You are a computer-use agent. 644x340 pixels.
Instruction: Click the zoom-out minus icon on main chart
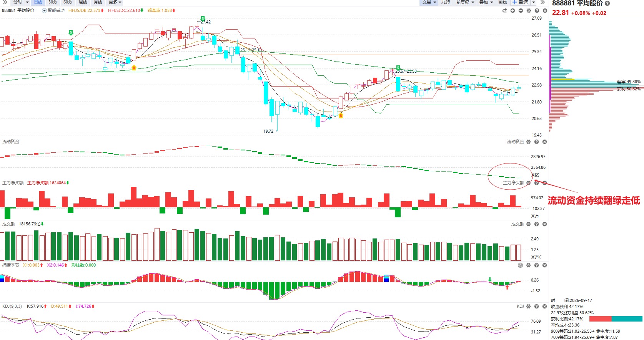521,10
